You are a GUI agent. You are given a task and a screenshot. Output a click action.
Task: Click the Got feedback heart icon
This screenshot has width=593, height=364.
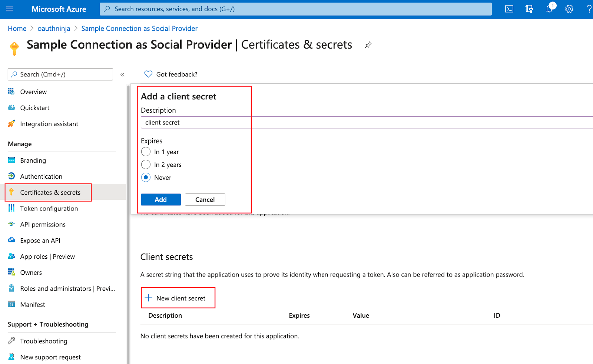(x=148, y=74)
